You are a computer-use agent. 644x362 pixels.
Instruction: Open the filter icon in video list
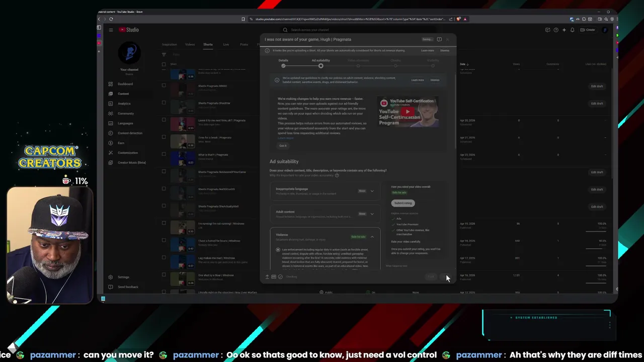point(164,54)
